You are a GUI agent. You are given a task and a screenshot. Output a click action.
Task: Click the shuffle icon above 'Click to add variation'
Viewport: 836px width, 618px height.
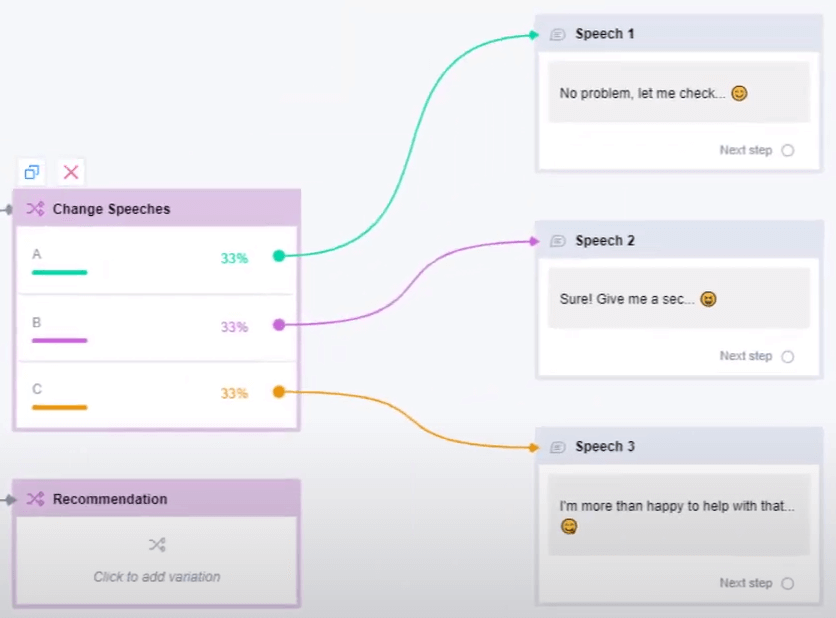157,545
